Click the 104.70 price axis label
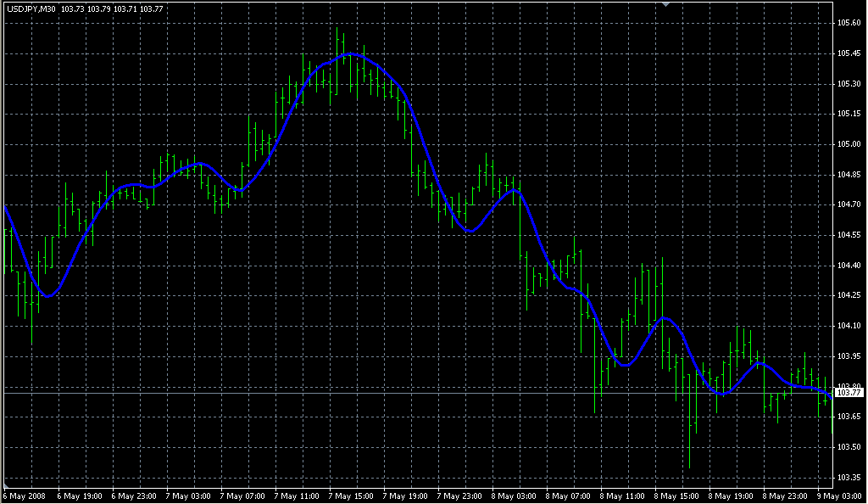Image resolution: width=868 pixels, height=504 pixels. 848,204
